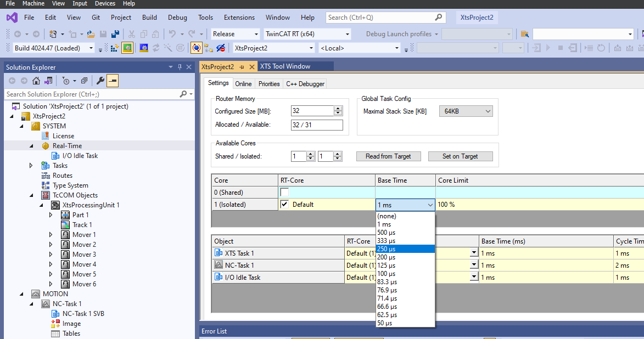Collapse the Real-Time node
Screen dimensions: 644x339
pos(31,146)
